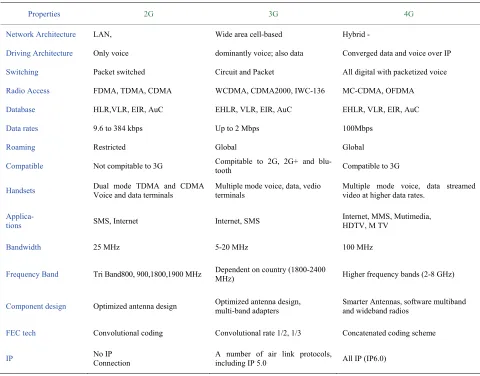Viewport: 480px width, 376px height.
Task: Click 'Tri Band800, 900,1800,1900 MHz' cell
Action: [x=147, y=274]
